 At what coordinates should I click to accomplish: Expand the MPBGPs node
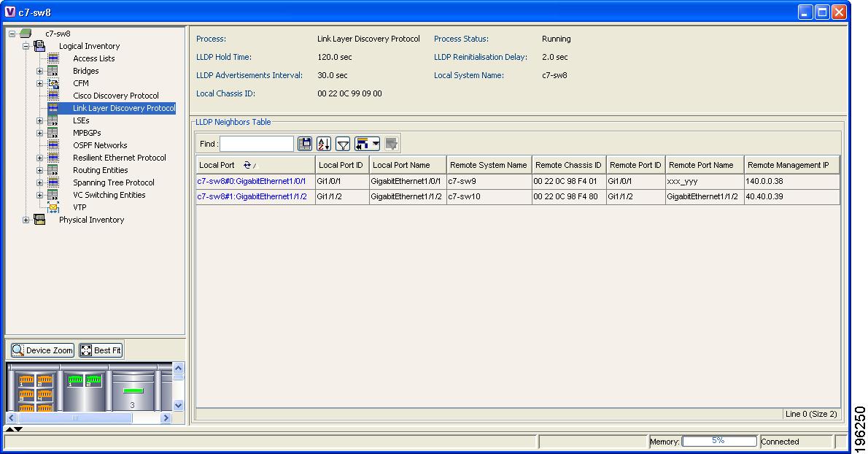click(40, 133)
